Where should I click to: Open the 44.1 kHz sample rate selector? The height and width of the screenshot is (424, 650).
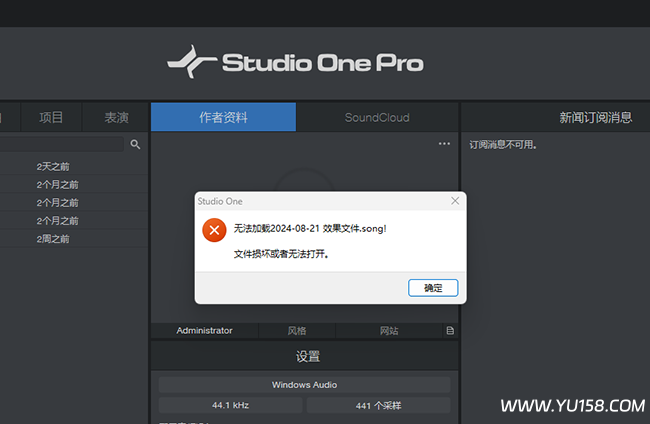[230, 405]
